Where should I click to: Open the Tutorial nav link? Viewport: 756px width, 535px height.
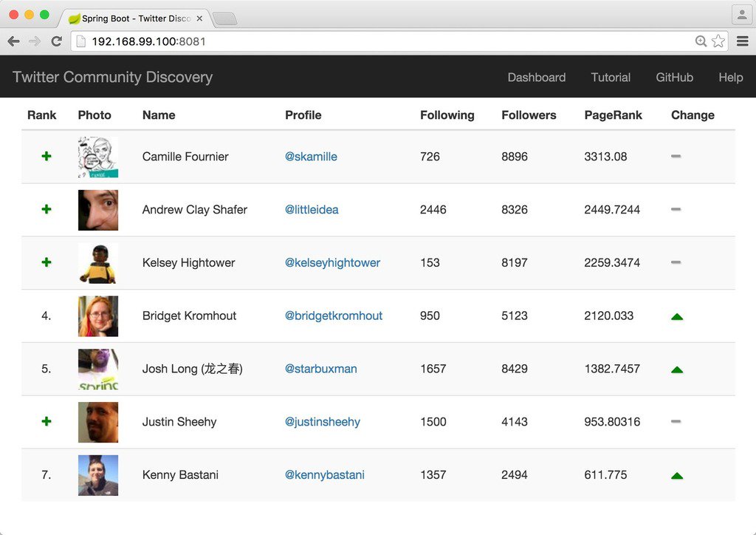click(611, 77)
